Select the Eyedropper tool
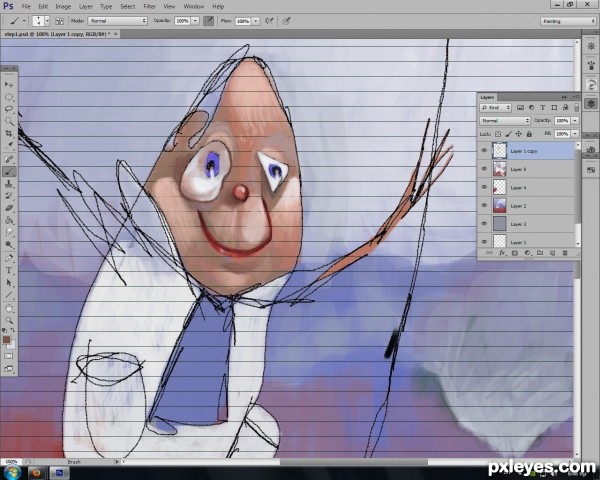 pos(8,146)
